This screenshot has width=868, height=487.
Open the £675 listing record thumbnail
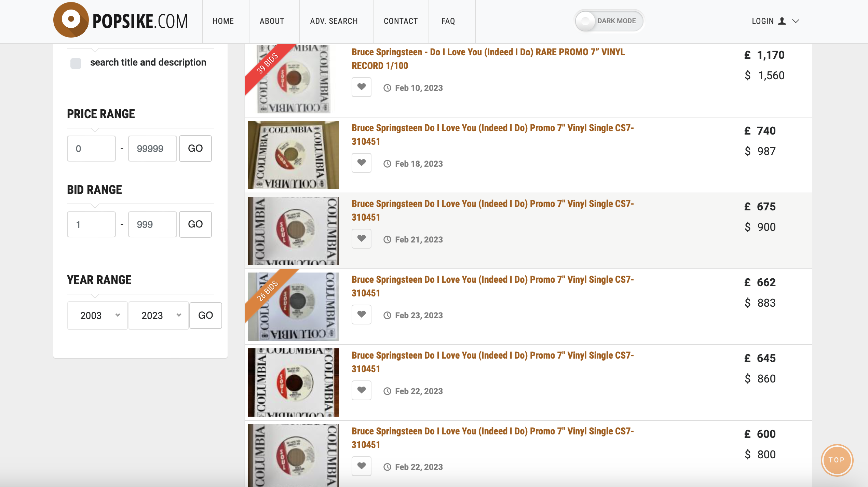point(294,231)
